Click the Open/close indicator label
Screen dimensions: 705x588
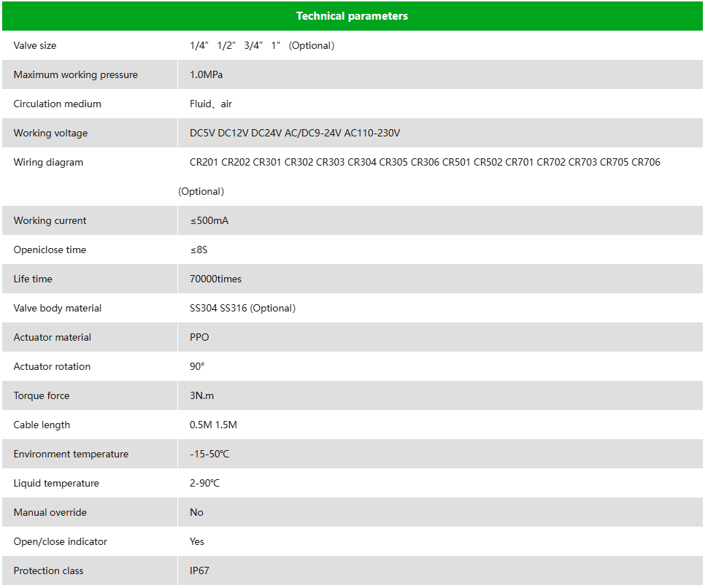[x=60, y=541]
